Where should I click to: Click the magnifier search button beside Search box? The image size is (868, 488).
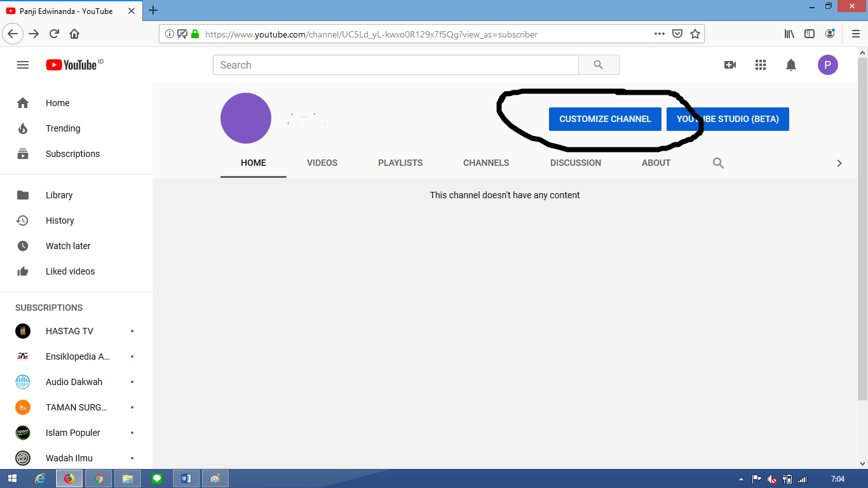tap(599, 65)
